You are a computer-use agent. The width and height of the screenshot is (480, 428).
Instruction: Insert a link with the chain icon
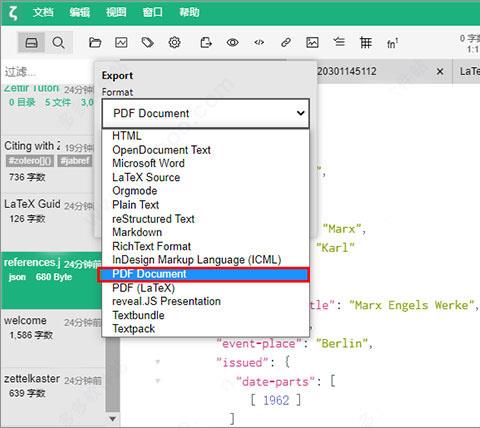click(x=286, y=43)
